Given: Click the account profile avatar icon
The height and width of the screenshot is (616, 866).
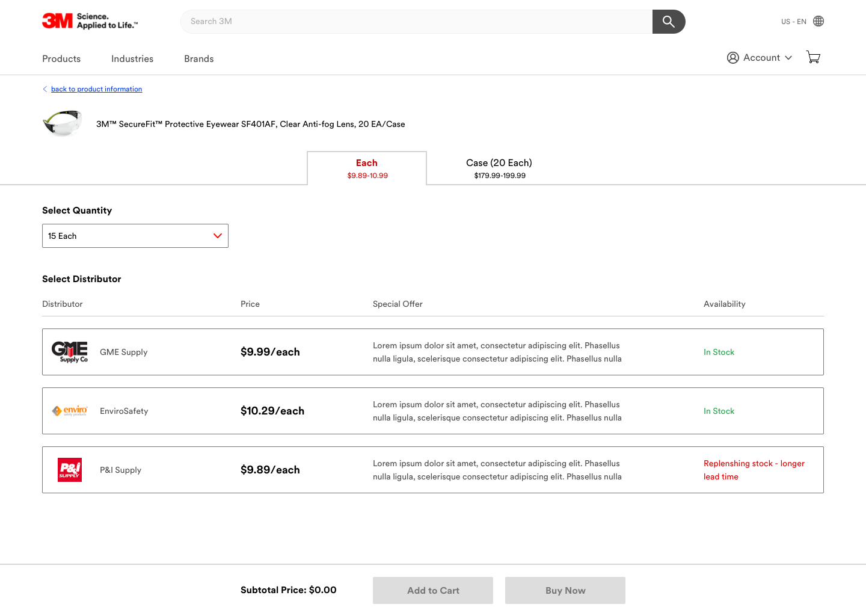Looking at the screenshot, I should pyautogui.click(x=732, y=58).
